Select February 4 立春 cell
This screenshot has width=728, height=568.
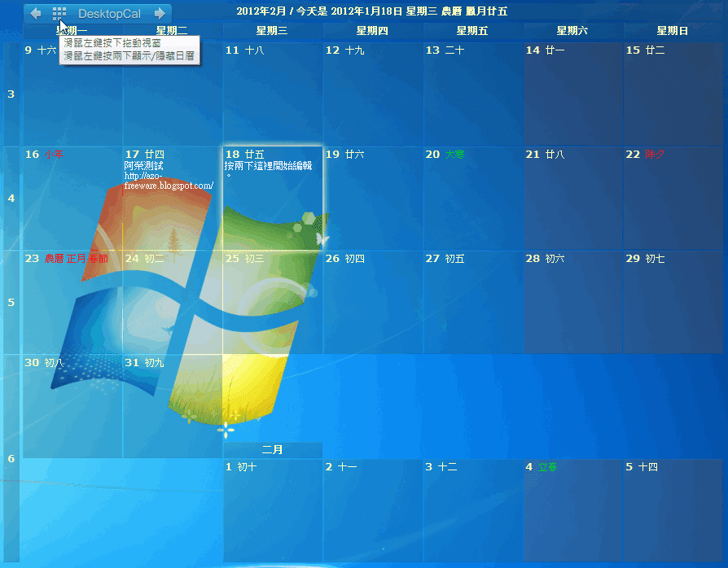(573, 510)
